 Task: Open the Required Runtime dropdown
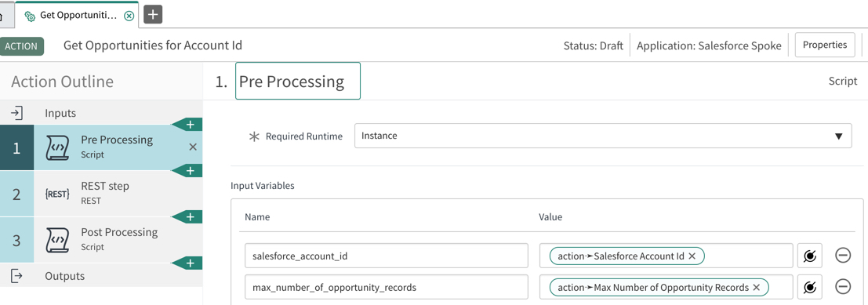point(603,136)
